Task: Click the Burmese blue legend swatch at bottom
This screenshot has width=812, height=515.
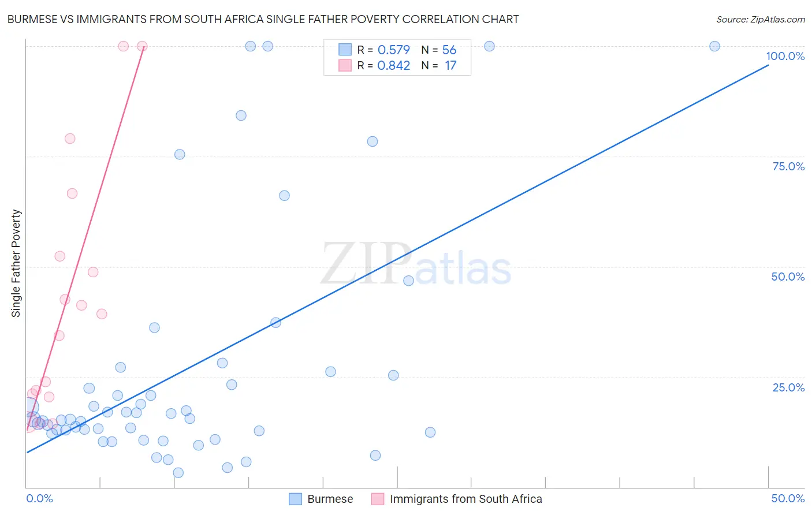Action: (x=295, y=499)
